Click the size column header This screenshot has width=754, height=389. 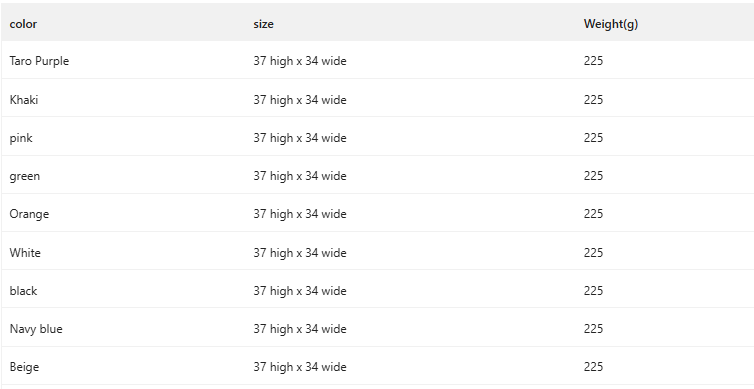point(264,24)
